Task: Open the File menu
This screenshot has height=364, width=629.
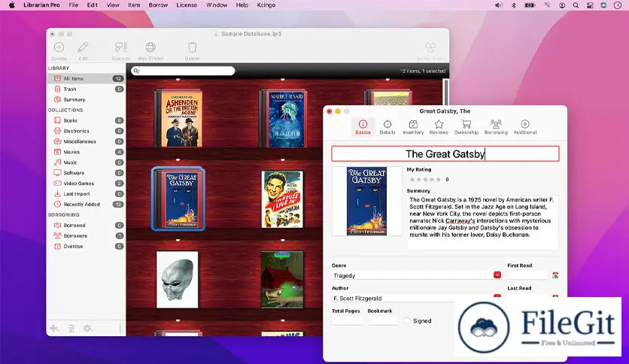Action: click(x=74, y=5)
